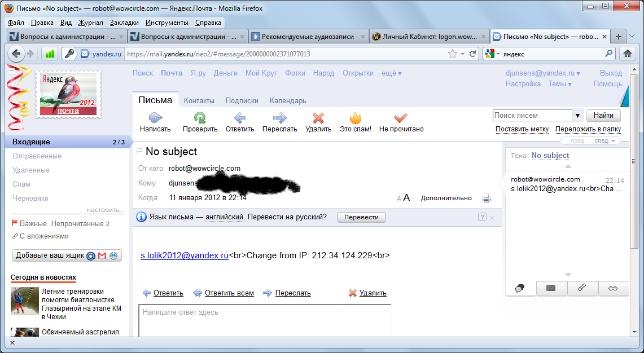Switch to Подписки tab
This screenshot has width=644, height=353.
point(242,100)
